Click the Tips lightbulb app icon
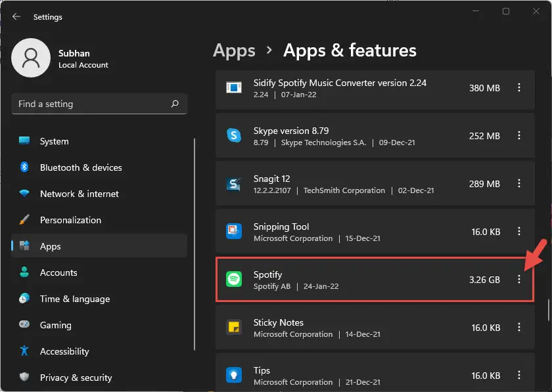The height and width of the screenshot is (392, 552). pos(234,375)
